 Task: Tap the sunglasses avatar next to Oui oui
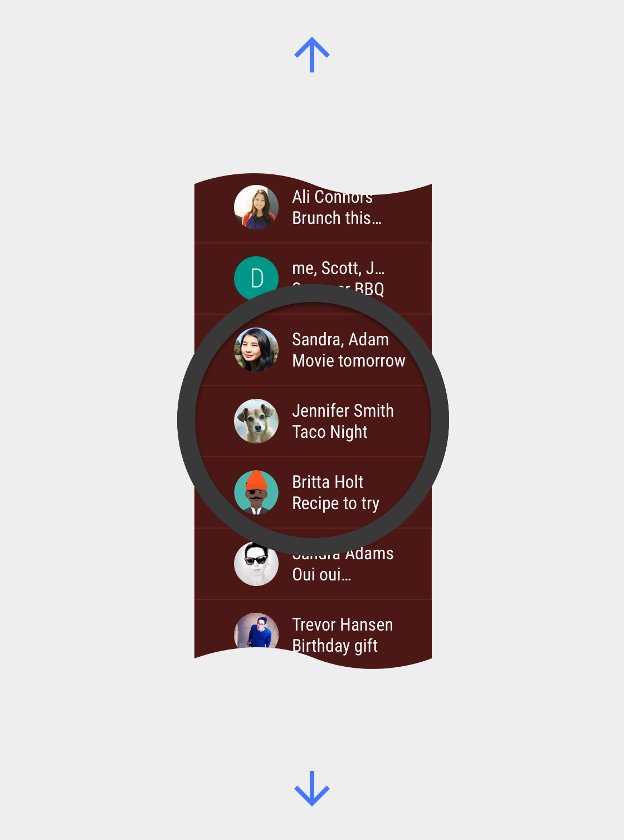click(256, 564)
